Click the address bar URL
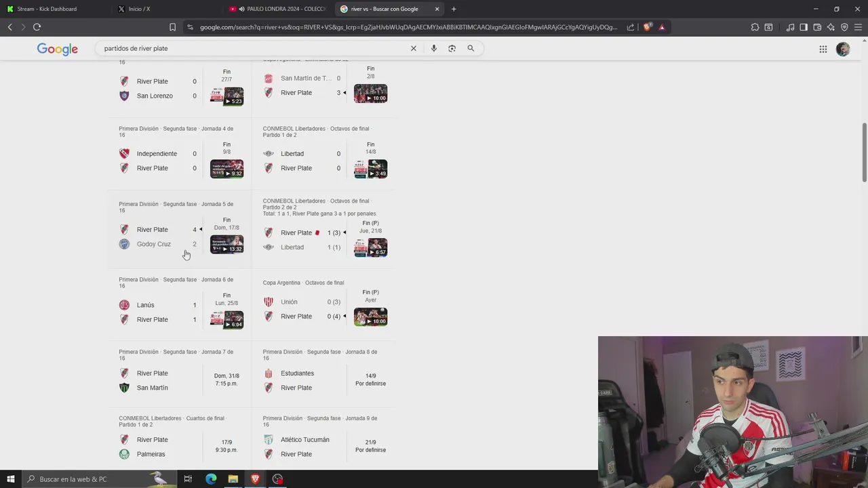Image resolution: width=868 pixels, height=488 pixels. (409, 27)
